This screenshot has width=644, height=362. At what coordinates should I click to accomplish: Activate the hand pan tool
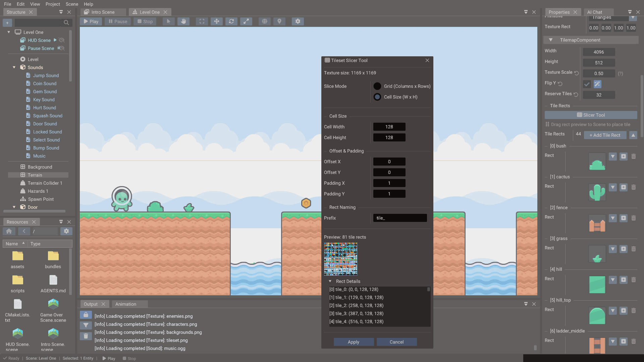pyautogui.click(x=183, y=21)
